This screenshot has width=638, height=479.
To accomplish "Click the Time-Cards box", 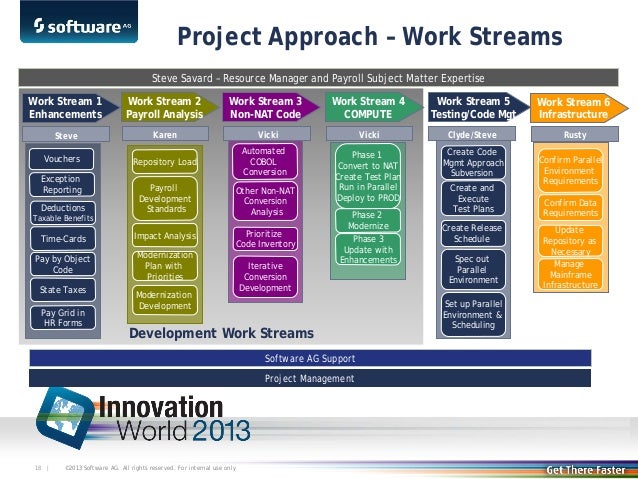I will (63, 238).
